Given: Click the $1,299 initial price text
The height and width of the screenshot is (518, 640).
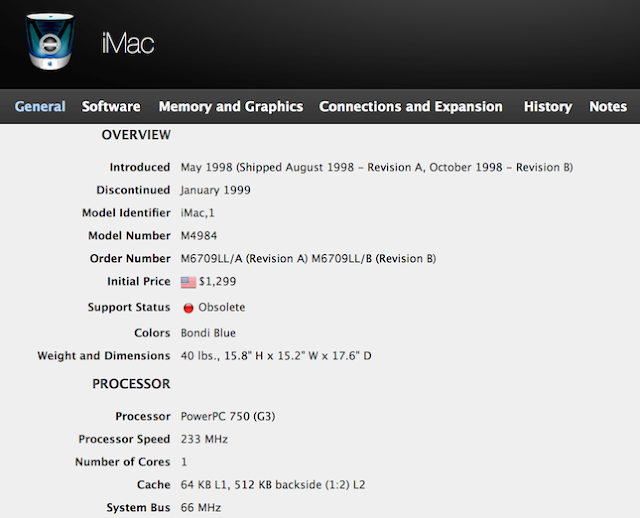Looking at the screenshot, I should [217, 282].
